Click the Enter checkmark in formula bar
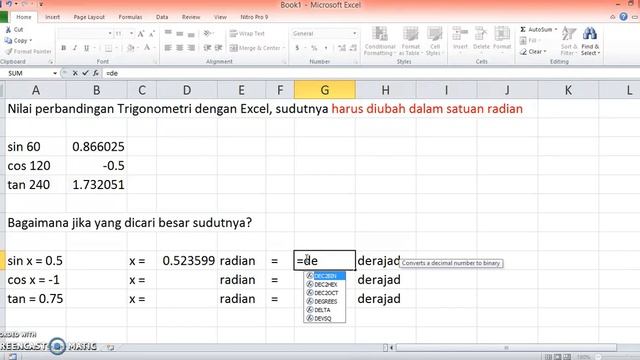This screenshot has width=640, height=360. pos(85,73)
